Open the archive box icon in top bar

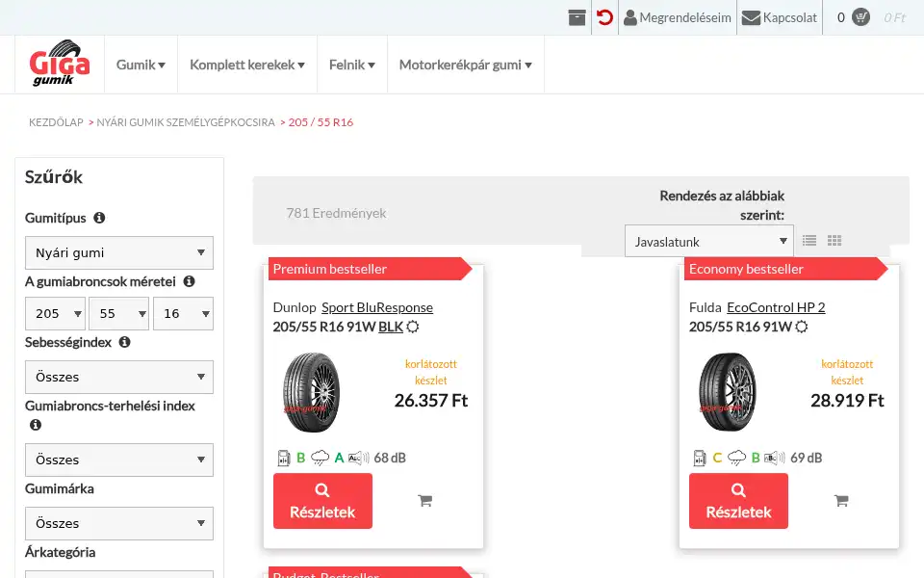577,17
